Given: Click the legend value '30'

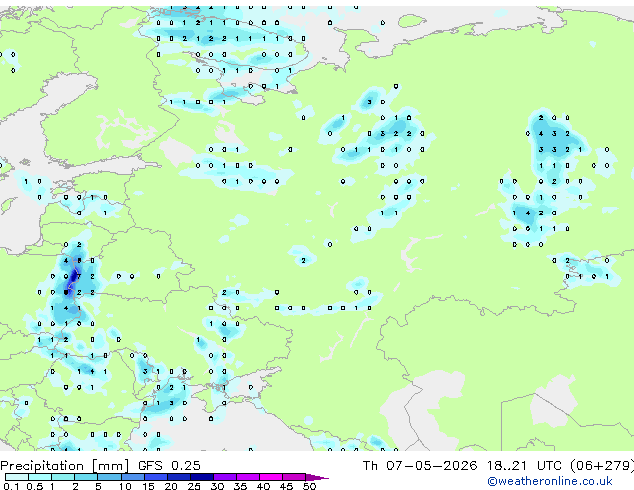Looking at the screenshot, I should point(217,486).
